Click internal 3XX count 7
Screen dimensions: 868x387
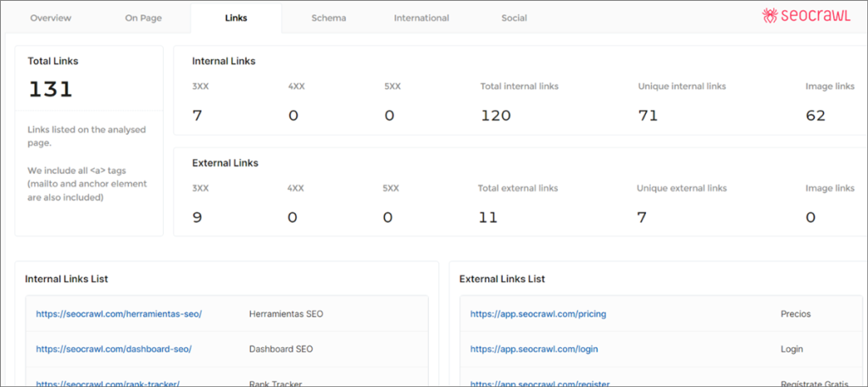197,115
